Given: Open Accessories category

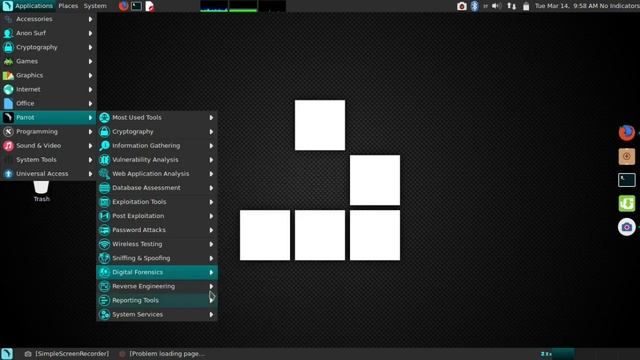Looking at the screenshot, I should click(48, 19).
